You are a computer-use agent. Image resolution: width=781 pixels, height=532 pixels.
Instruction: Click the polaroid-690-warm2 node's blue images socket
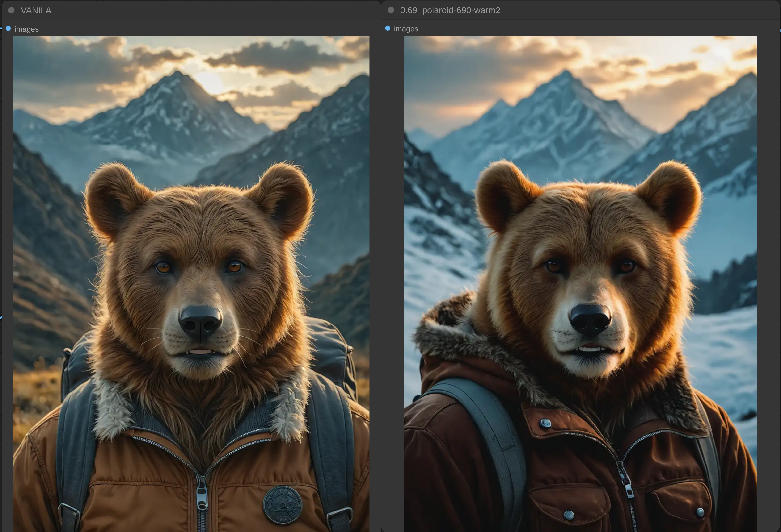388,28
